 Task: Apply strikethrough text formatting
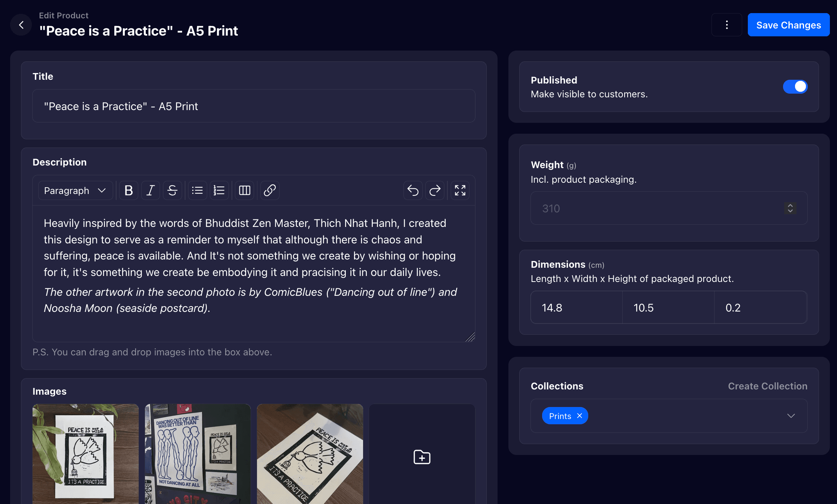coord(172,191)
